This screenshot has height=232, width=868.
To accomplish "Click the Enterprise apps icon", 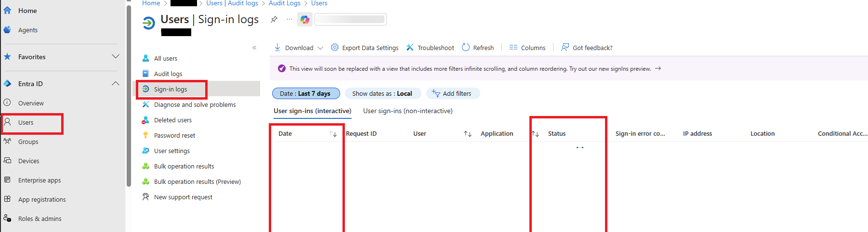I will 7,180.
